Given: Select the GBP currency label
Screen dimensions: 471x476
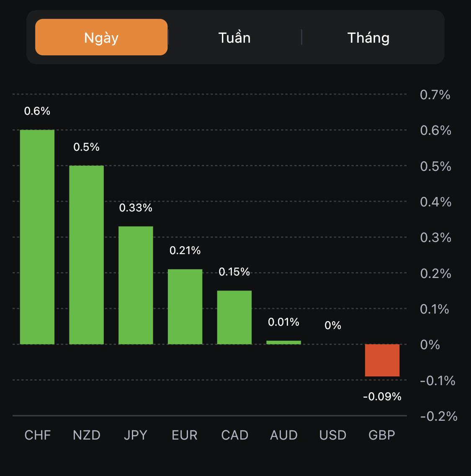Looking at the screenshot, I should click(x=382, y=435).
